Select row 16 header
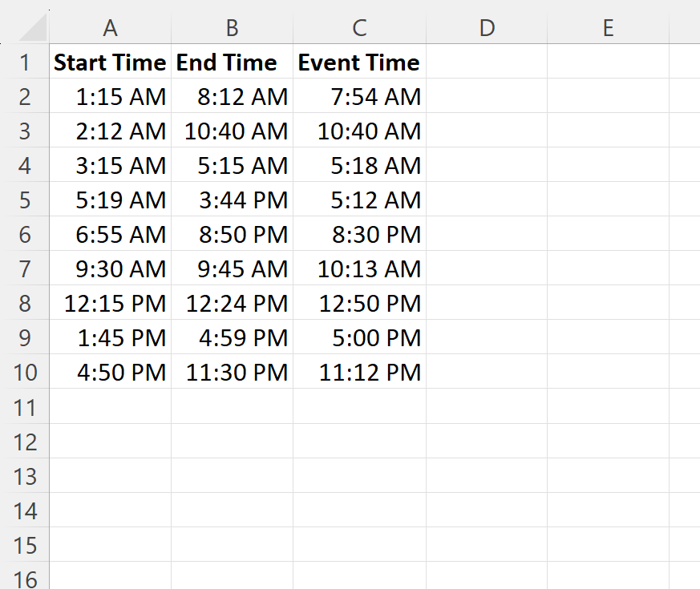The width and height of the screenshot is (700, 589). click(x=26, y=579)
